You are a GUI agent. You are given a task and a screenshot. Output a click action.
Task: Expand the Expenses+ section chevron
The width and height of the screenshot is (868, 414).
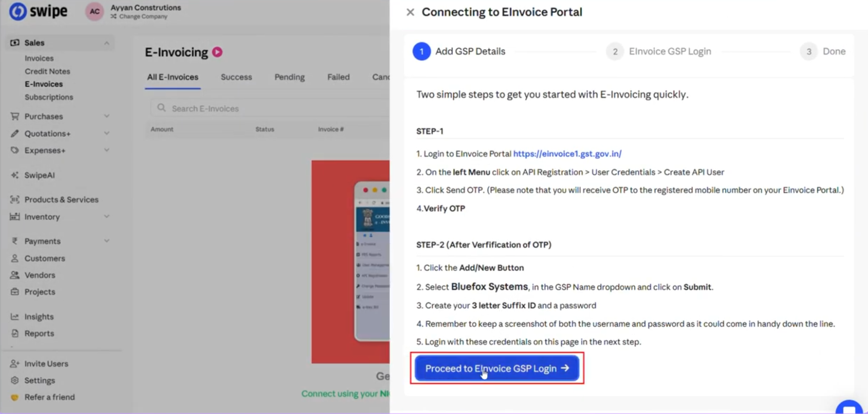tap(107, 150)
